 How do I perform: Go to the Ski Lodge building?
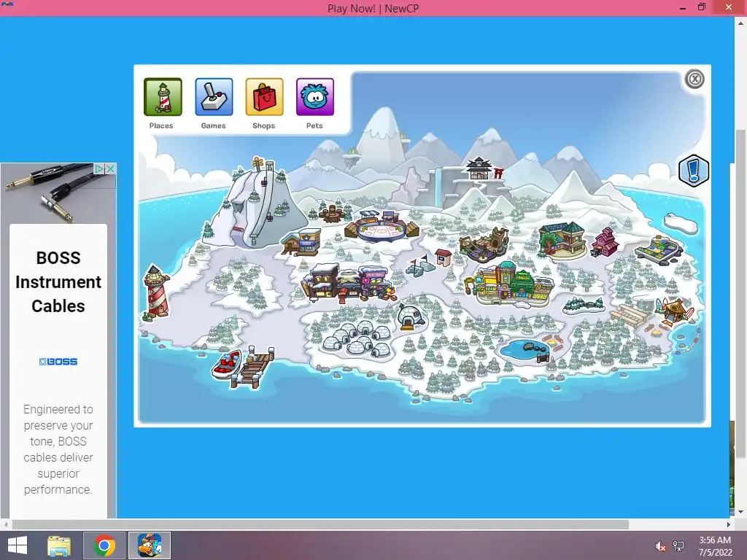coord(301,241)
